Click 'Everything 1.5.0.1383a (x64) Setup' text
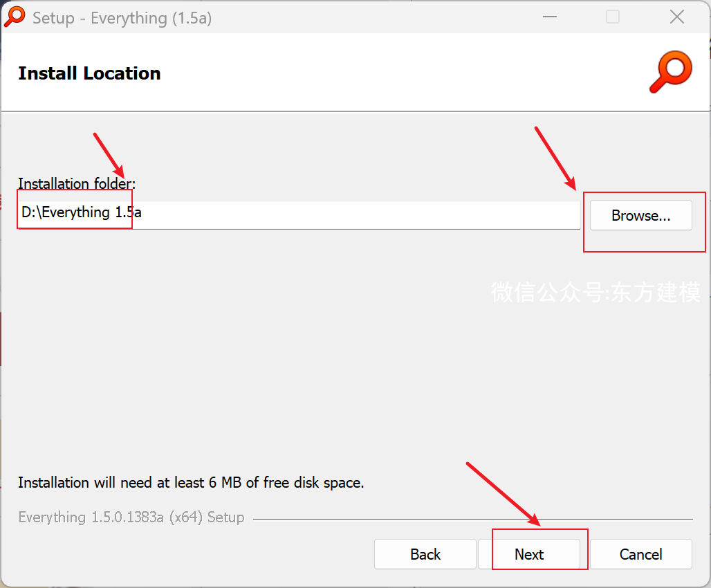The width and height of the screenshot is (711, 588). pyautogui.click(x=131, y=517)
